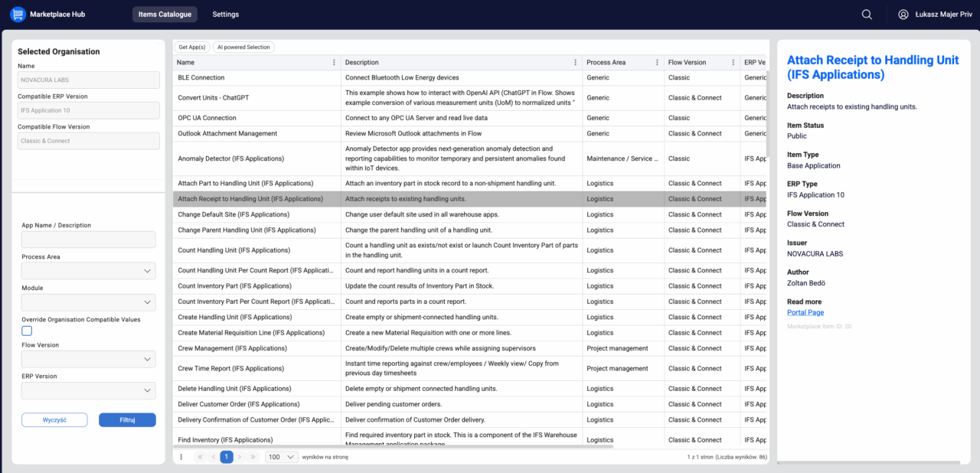Click pagination three-dot menu icon
The image size is (980, 473).
click(x=181, y=457)
